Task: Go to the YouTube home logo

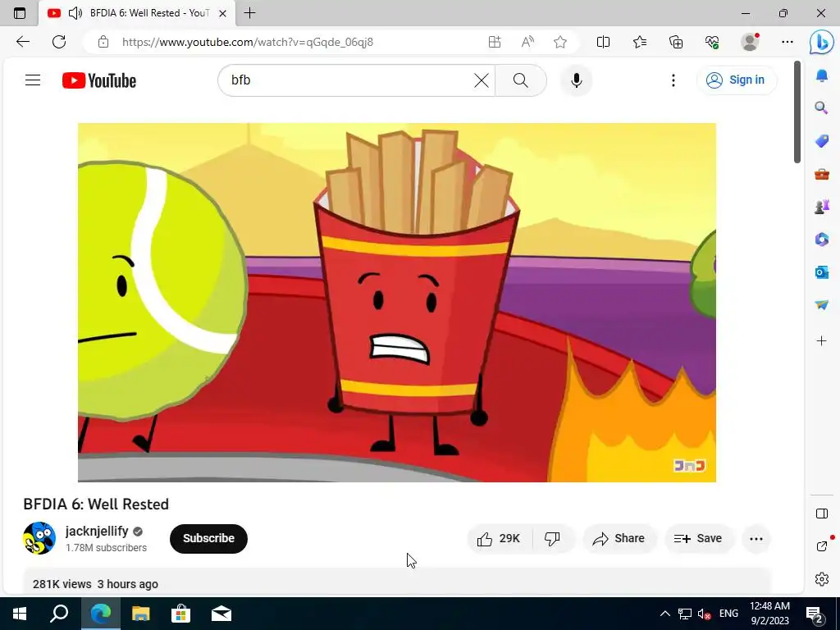Action: click(x=99, y=80)
